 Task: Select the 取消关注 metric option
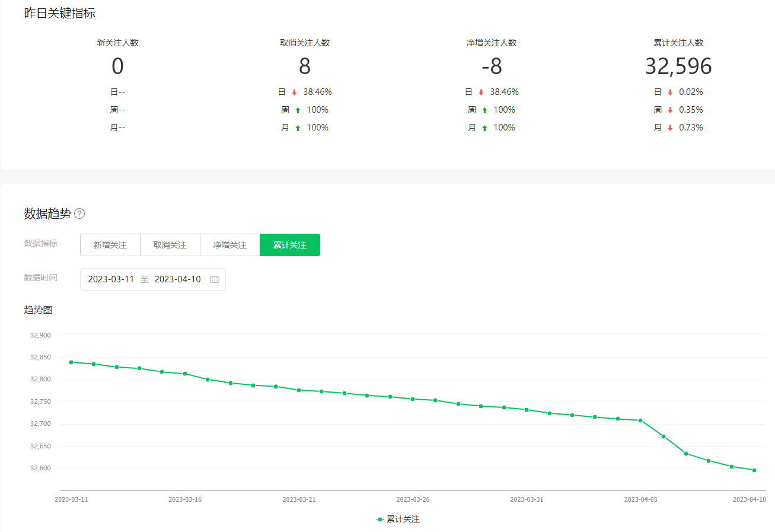click(170, 245)
